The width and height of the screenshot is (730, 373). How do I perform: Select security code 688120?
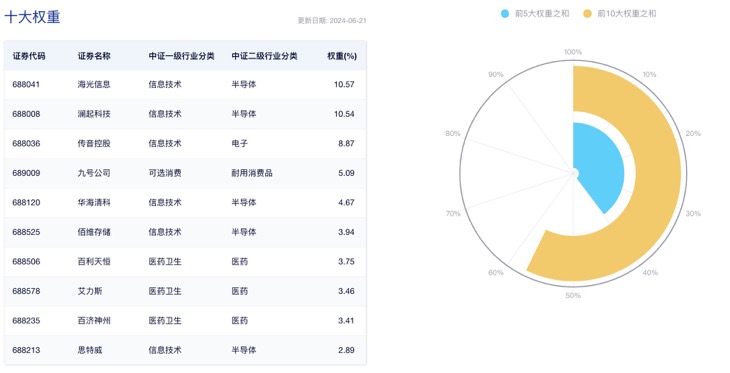pyautogui.click(x=26, y=203)
